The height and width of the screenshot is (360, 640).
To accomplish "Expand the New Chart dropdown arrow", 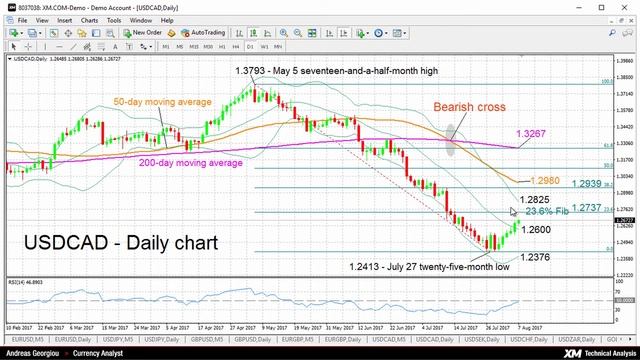I will (22, 33).
